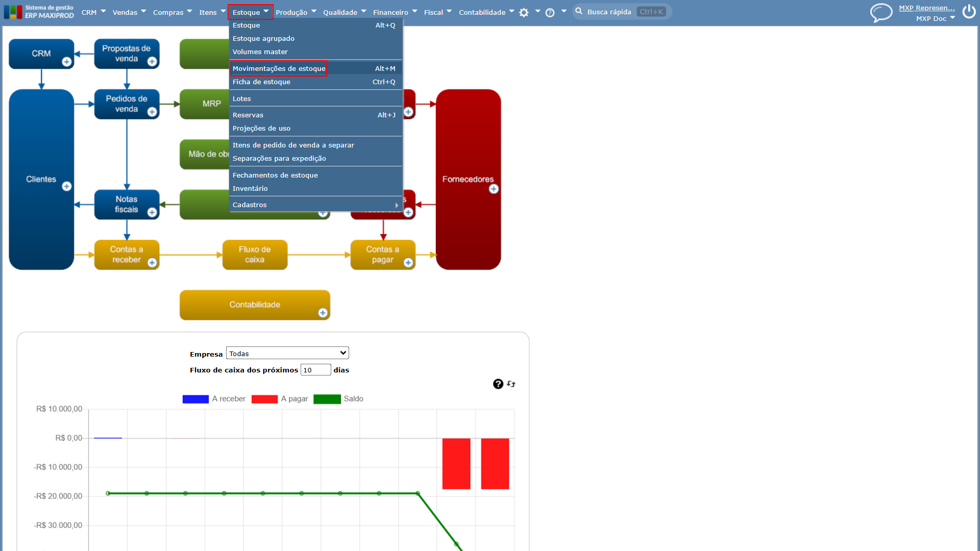Open the Financeiro menu dropdown
Screen dimensions: 980x551
395,12
